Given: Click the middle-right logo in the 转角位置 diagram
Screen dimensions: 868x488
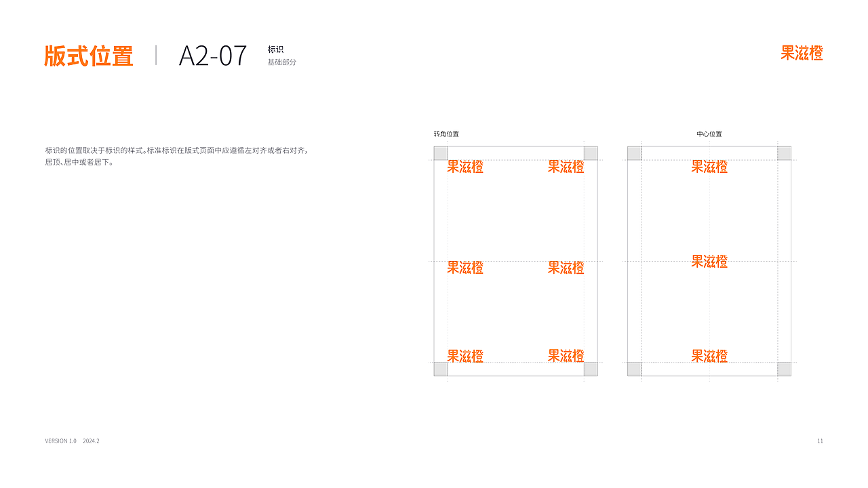Looking at the screenshot, I should (x=566, y=268).
